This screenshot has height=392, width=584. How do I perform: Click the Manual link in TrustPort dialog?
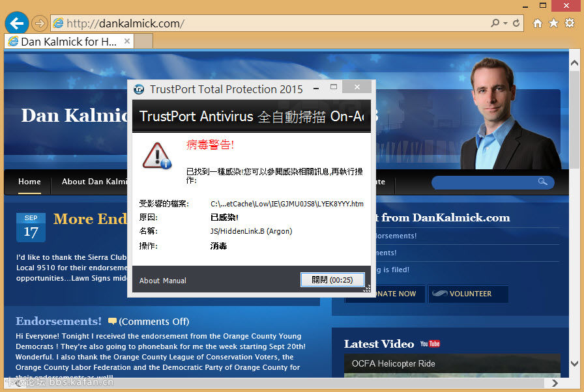click(x=174, y=281)
